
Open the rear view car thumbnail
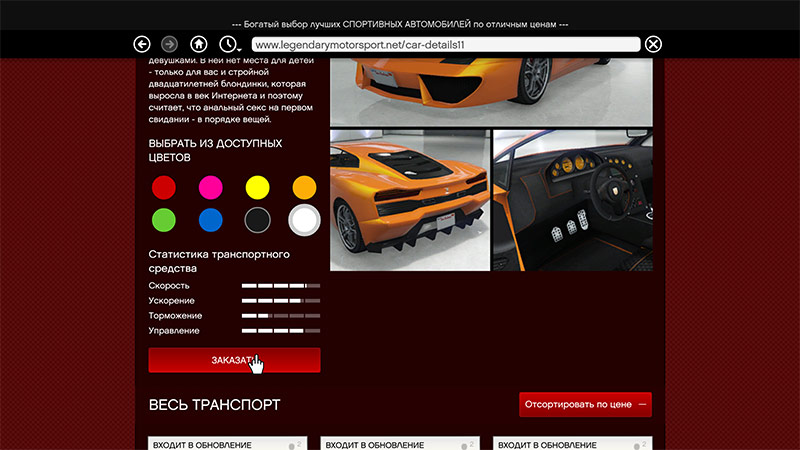click(x=410, y=200)
